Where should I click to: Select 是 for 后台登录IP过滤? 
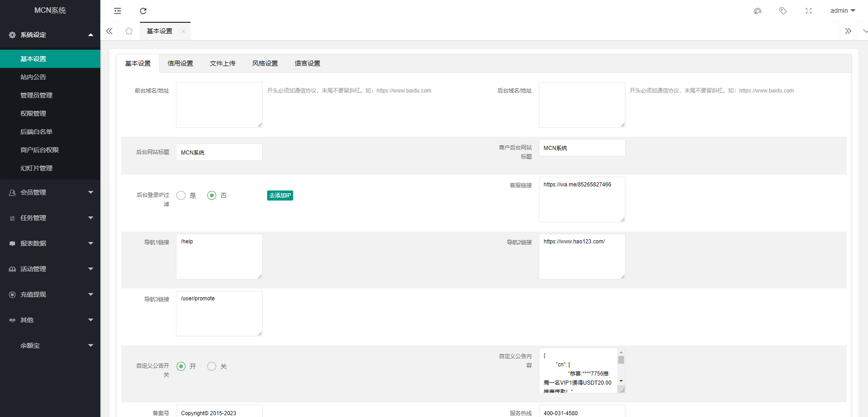pos(181,196)
